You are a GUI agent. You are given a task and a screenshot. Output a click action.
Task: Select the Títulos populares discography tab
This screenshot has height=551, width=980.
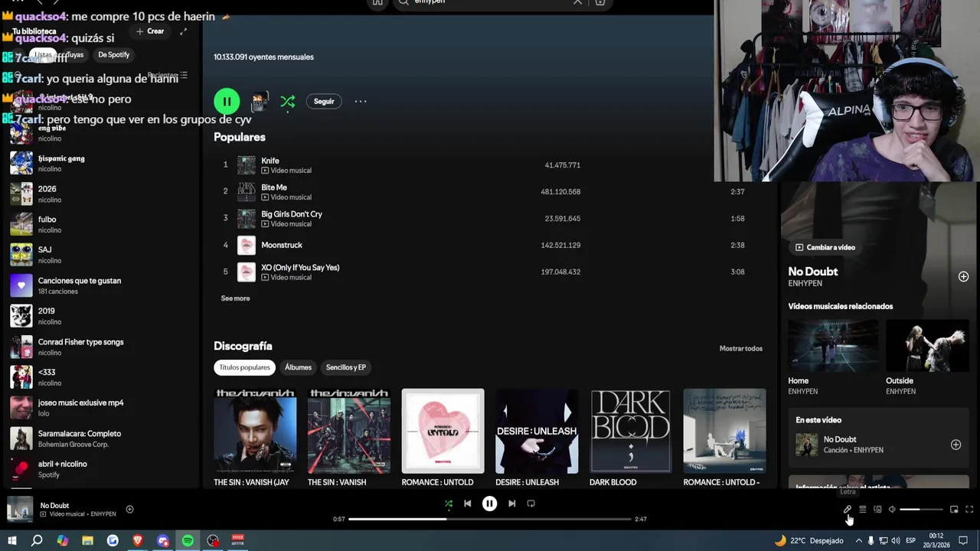click(x=245, y=367)
